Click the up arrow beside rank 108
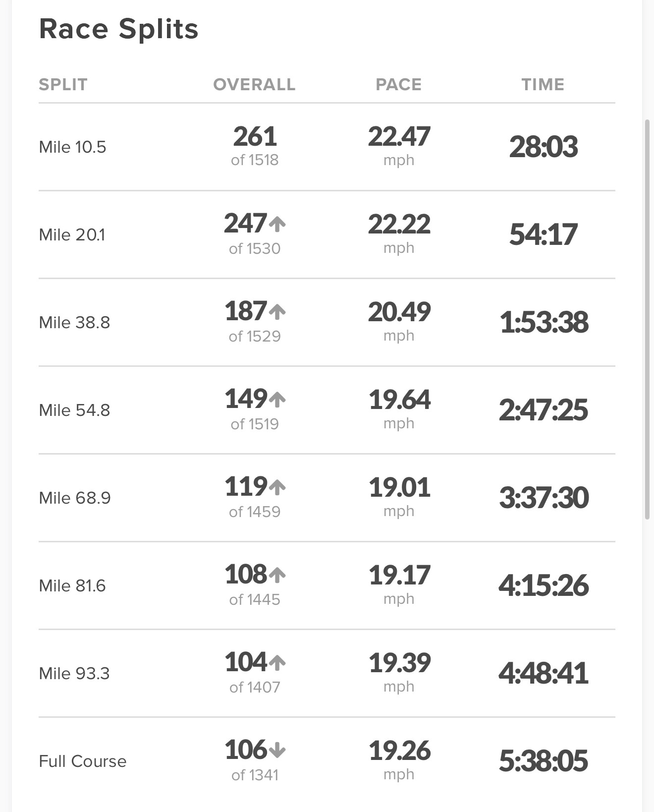This screenshot has width=654, height=812. (277, 575)
